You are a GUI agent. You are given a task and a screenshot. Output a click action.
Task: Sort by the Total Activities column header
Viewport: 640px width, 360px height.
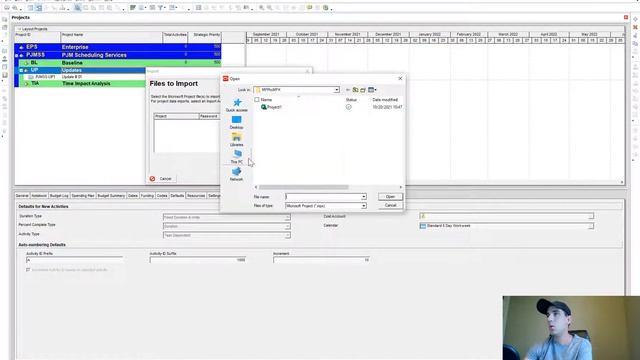pyautogui.click(x=175, y=37)
